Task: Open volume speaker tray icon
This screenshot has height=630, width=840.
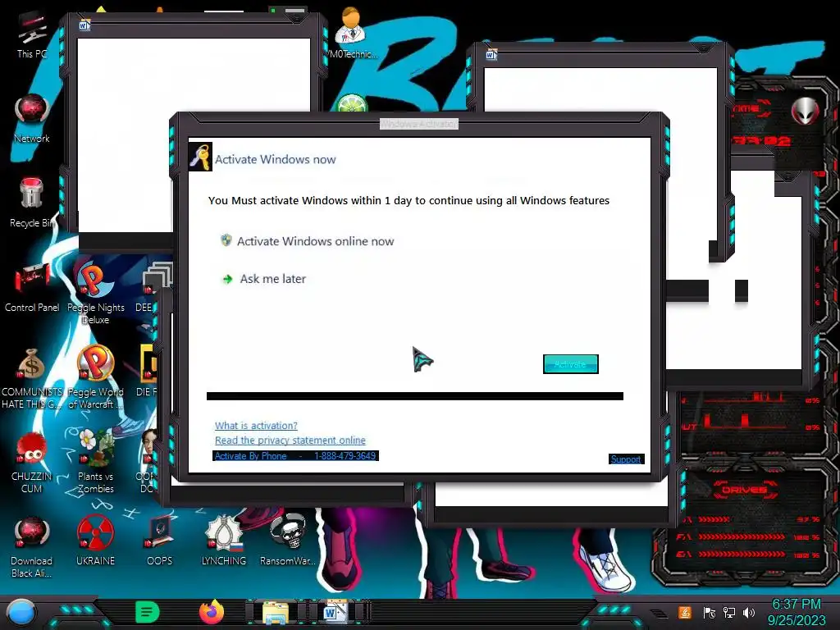Action: pos(748,612)
